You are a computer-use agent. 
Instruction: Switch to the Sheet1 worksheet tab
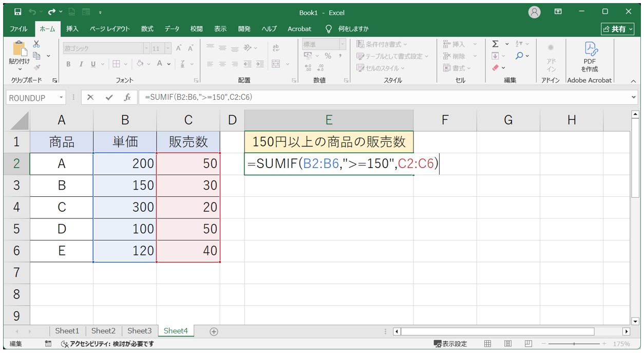(67, 331)
